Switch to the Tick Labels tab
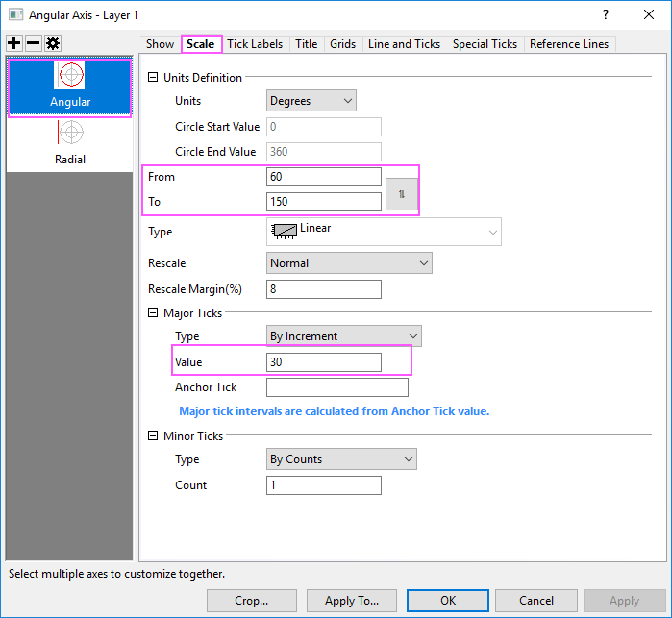Screen dimensions: 672x618 pos(255,44)
